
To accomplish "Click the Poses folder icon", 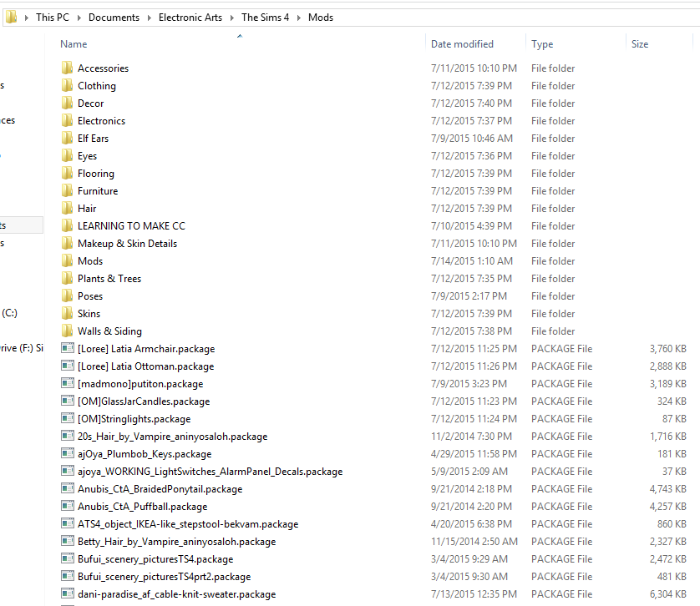I will (68, 295).
